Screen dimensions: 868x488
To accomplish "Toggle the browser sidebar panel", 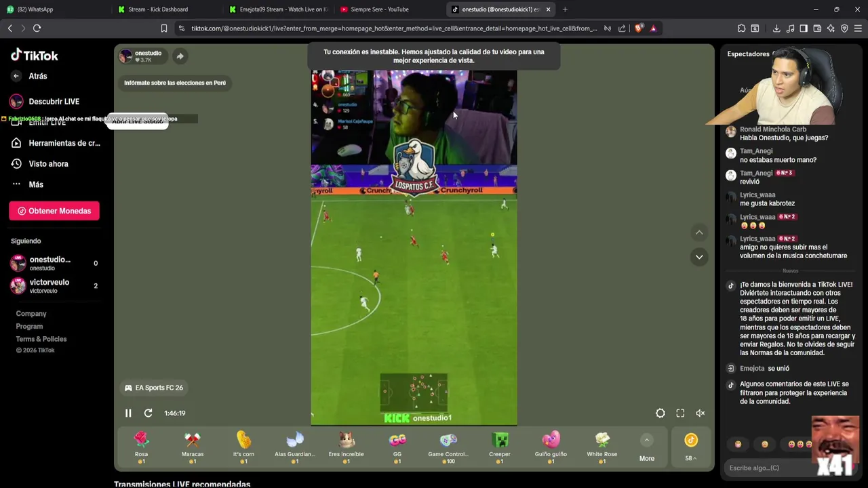I will pos(804,28).
